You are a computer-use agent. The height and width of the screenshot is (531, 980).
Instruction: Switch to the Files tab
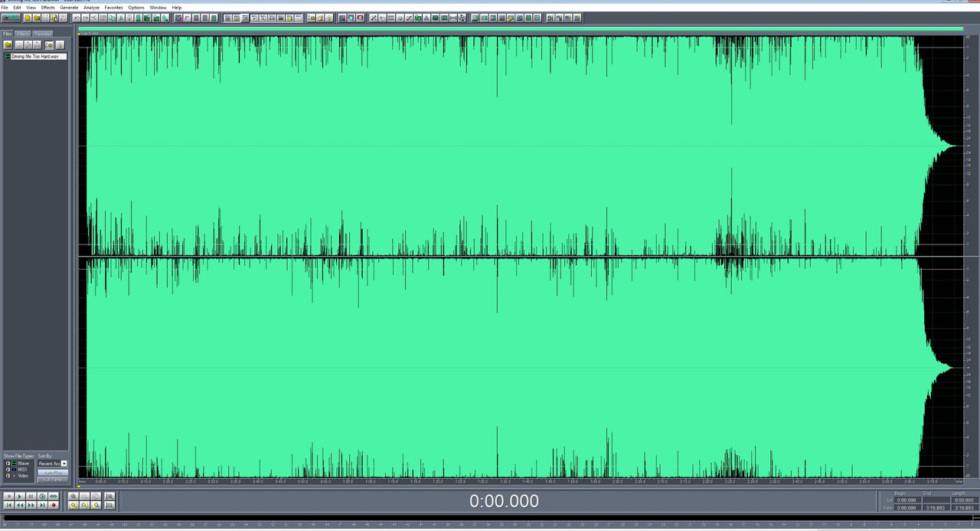[x=8, y=34]
